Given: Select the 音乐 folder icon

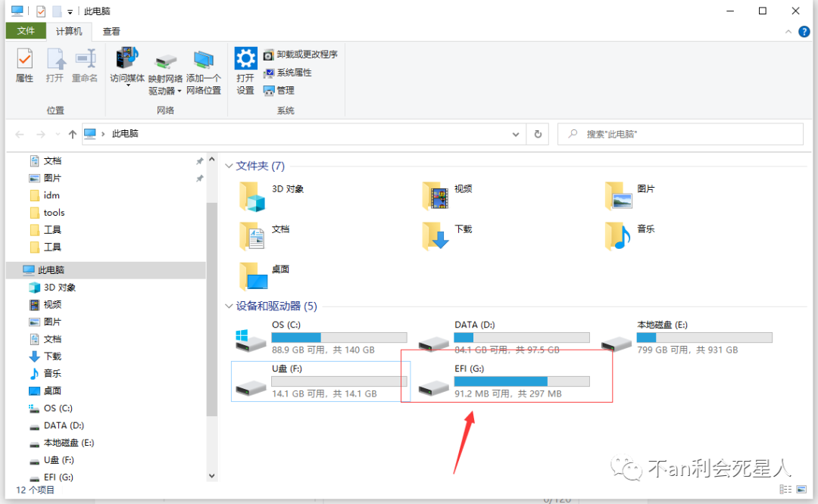Looking at the screenshot, I should (618, 236).
